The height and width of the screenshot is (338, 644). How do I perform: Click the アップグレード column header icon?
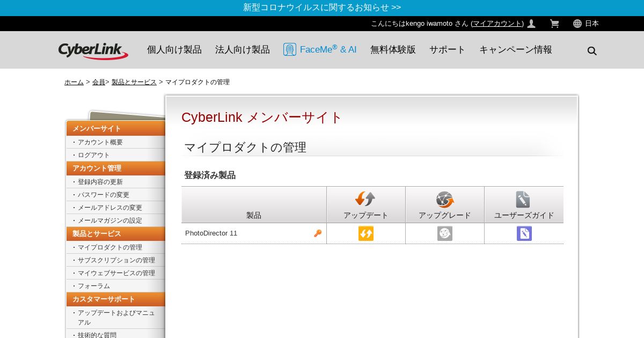pos(445,200)
